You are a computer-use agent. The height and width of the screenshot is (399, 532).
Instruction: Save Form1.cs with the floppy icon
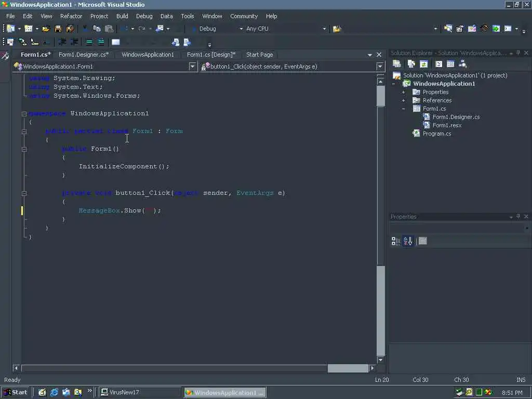58,29
